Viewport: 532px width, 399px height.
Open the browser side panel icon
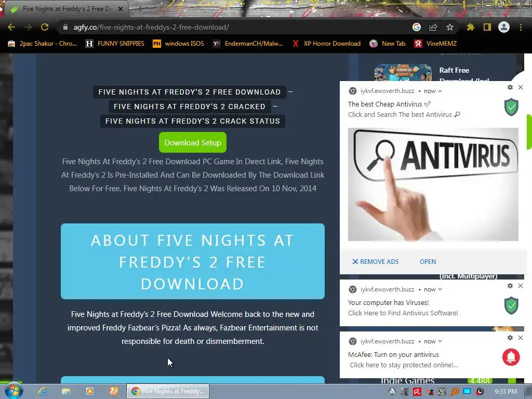pyautogui.click(x=487, y=27)
